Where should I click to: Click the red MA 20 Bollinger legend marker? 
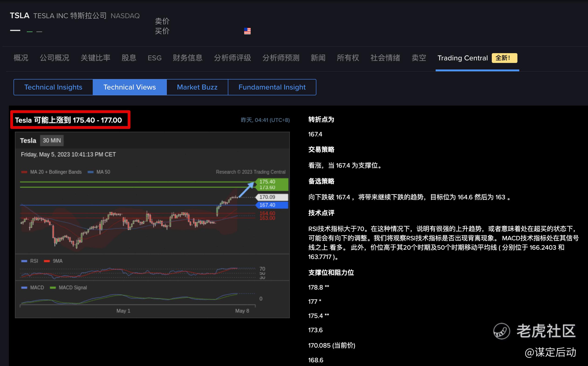coord(24,172)
